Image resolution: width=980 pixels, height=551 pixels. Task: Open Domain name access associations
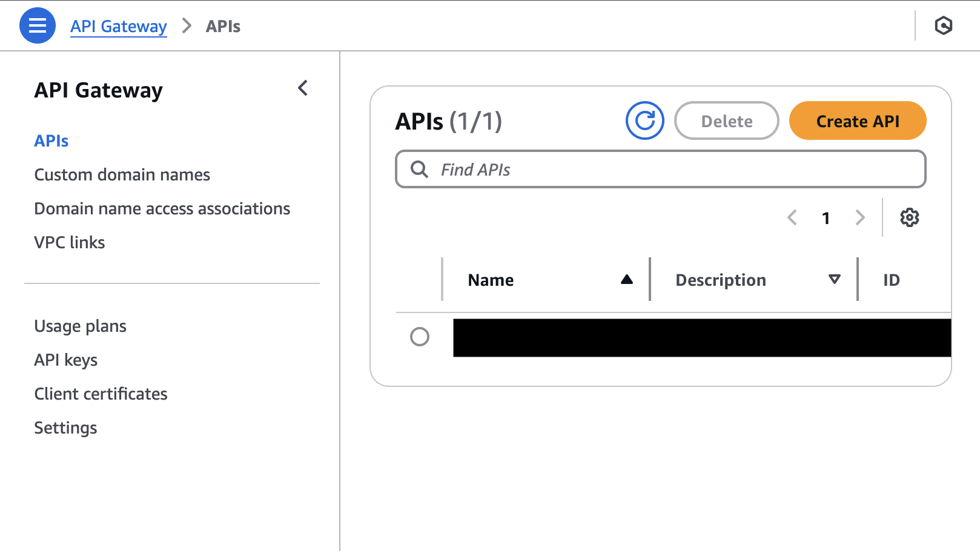click(162, 208)
